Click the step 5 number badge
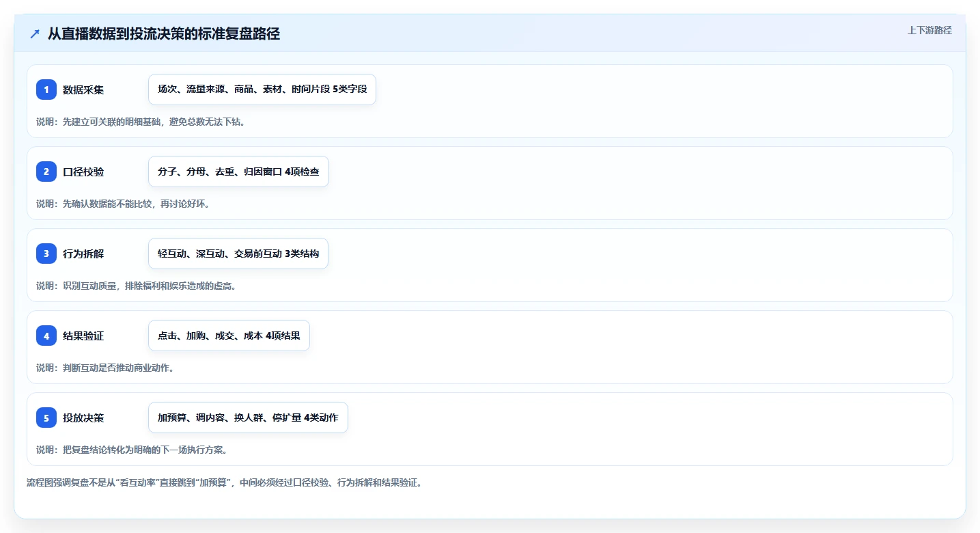This screenshot has width=980, height=533. point(46,418)
